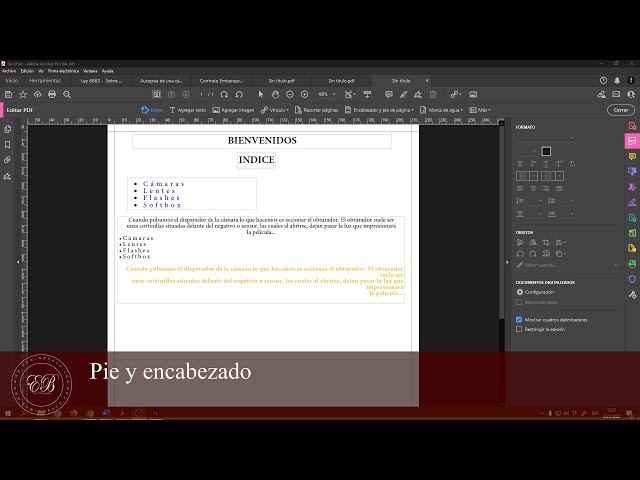The height and width of the screenshot is (480, 640).
Task: Click the Cámaras bullet item in blue list
Action: [164, 184]
